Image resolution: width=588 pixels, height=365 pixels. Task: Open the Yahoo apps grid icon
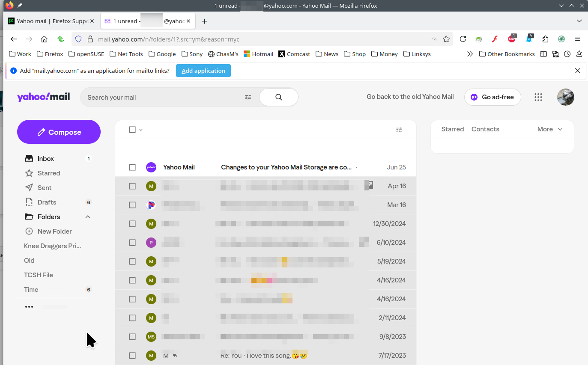[538, 97]
